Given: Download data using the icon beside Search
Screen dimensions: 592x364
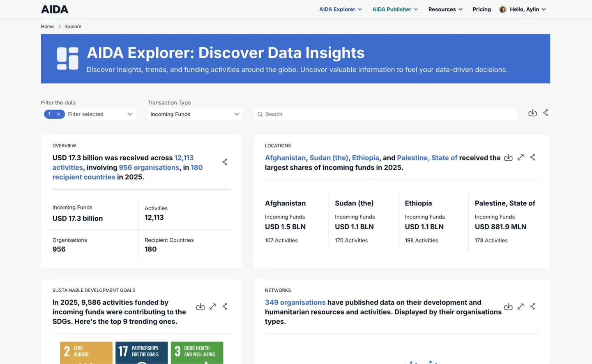Looking at the screenshot, I should coord(532,113).
